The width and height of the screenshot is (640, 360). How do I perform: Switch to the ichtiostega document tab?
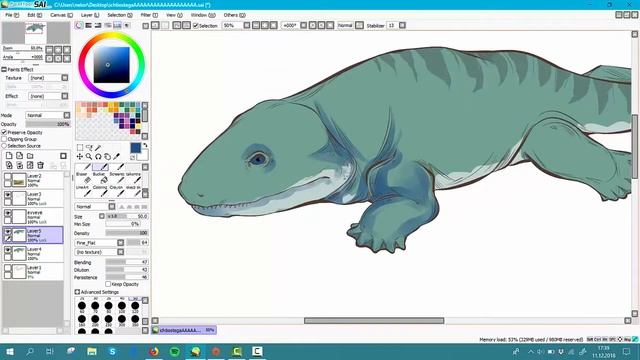coord(184,330)
